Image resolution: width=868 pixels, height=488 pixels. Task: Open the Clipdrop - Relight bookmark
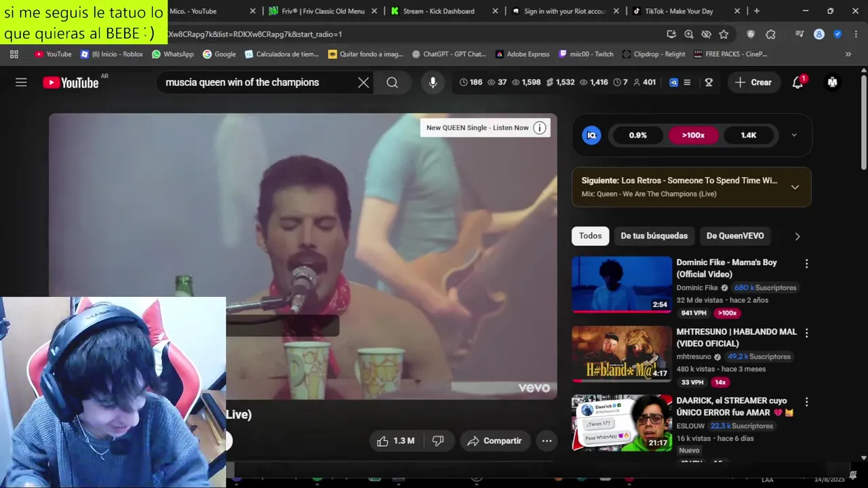[x=654, y=54]
